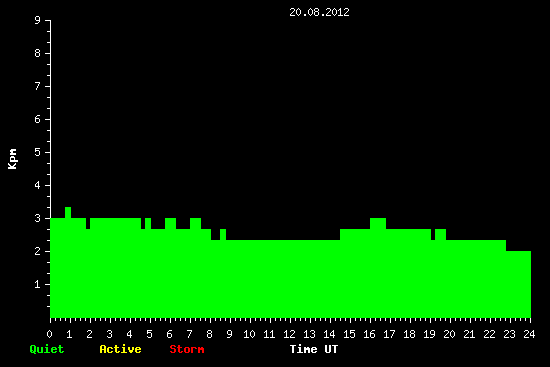The width and height of the screenshot is (550, 367).
Task: Click the 9 value on Kp axis
Action: [38, 20]
